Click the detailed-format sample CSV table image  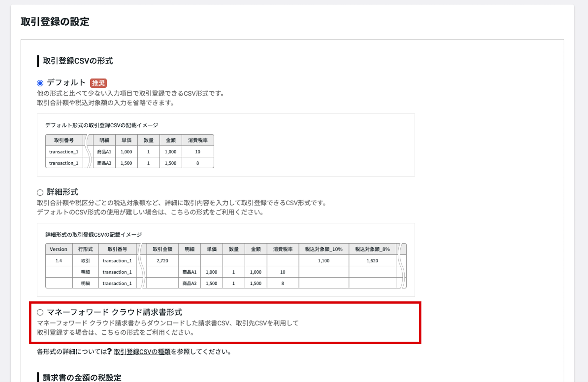tap(226, 266)
